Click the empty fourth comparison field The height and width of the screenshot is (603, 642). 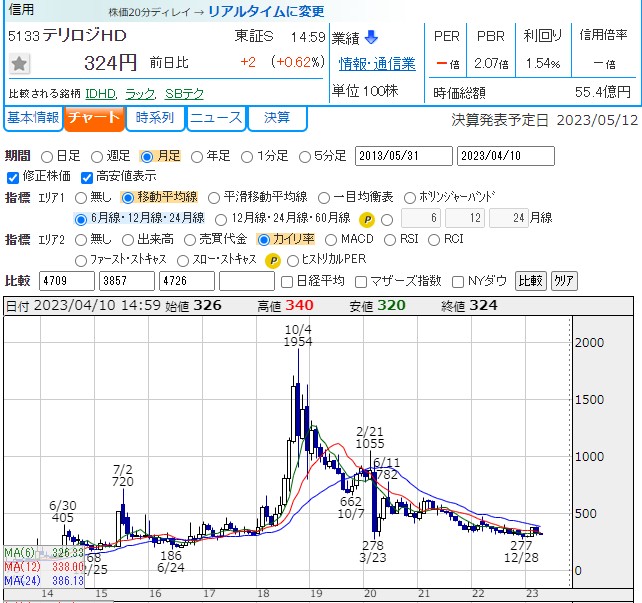(x=247, y=281)
